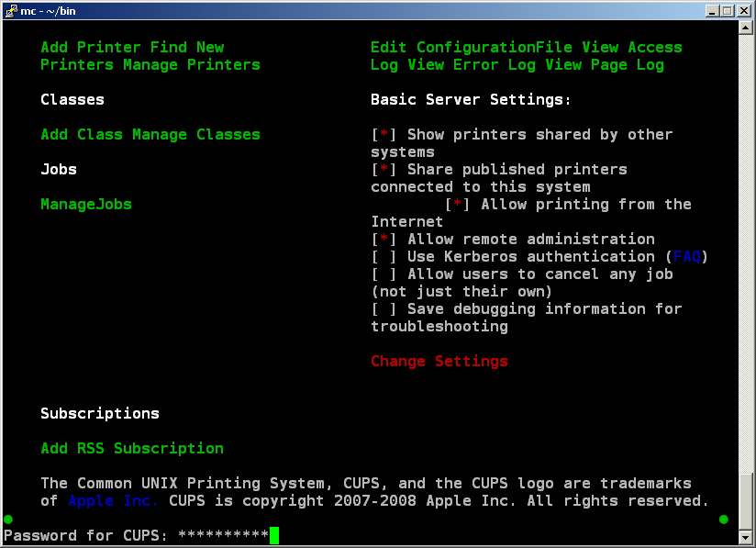
Task: Check Save debugging information for troubleshooting
Action: [x=384, y=309]
